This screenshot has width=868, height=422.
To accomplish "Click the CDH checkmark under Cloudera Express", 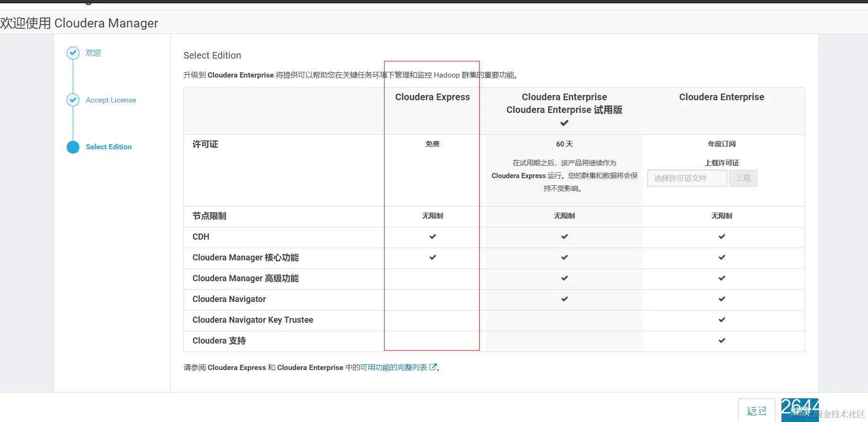I will [432, 236].
